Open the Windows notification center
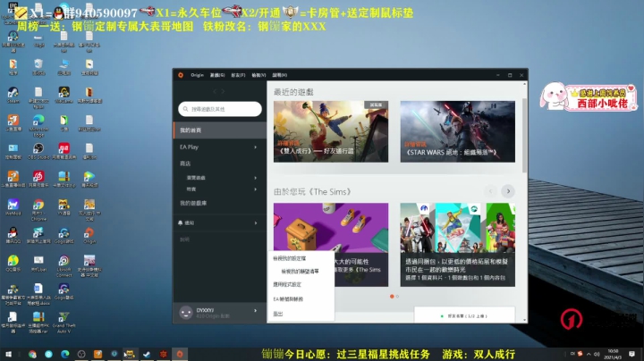The height and width of the screenshot is (361, 644). (x=631, y=354)
